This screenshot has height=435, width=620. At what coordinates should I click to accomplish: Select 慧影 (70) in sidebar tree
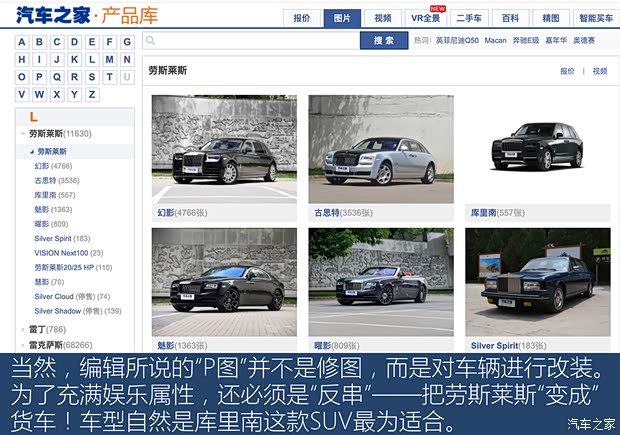pyautogui.click(x=49, y=282)
